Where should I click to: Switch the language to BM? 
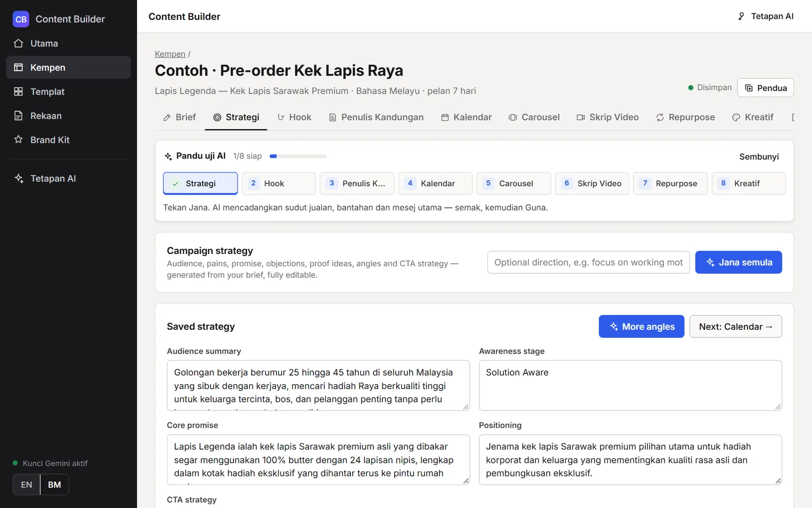pyautogui.click(x=54, y=485)
